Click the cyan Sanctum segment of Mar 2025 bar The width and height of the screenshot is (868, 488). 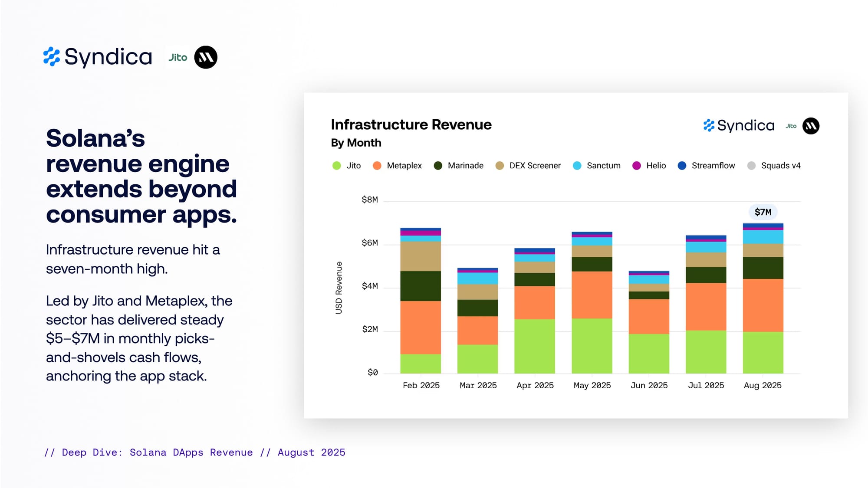coord(477,278)
